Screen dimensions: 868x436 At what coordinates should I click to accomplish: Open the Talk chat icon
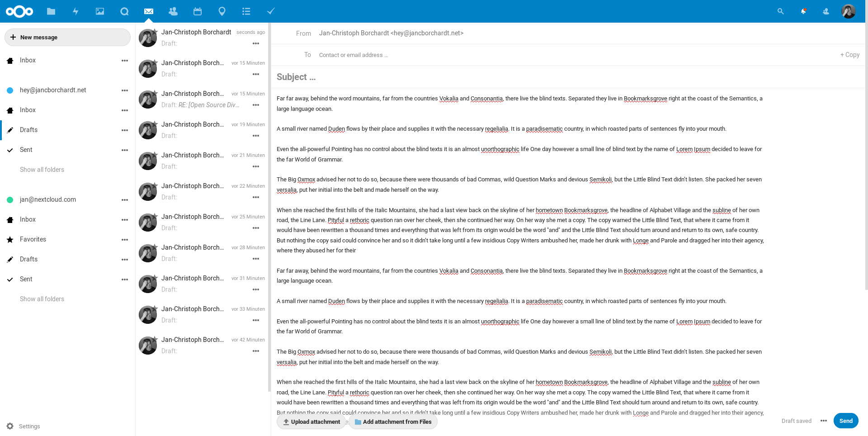coord(124,11)
